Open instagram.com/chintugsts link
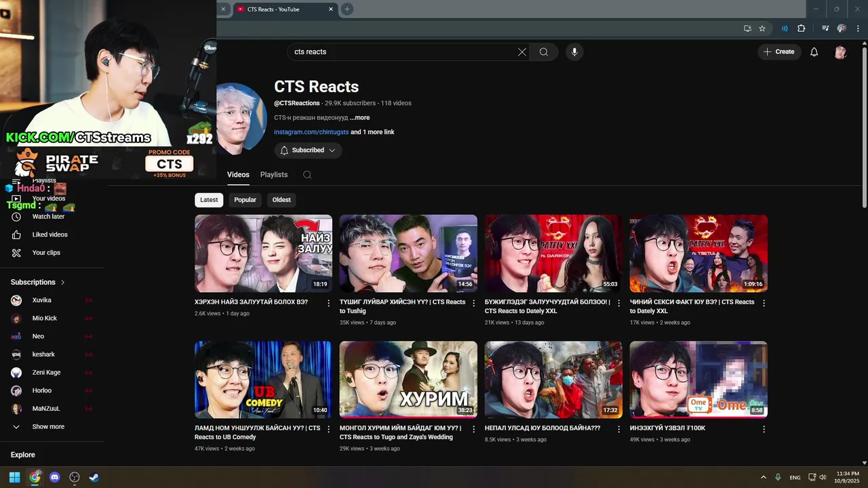This screenshot has width=868, height=488. (311, 132)
